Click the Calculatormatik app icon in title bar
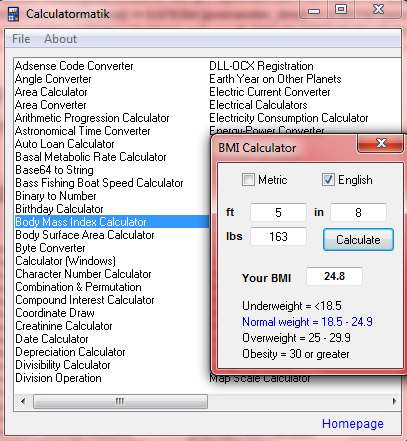 click(13, 14)
